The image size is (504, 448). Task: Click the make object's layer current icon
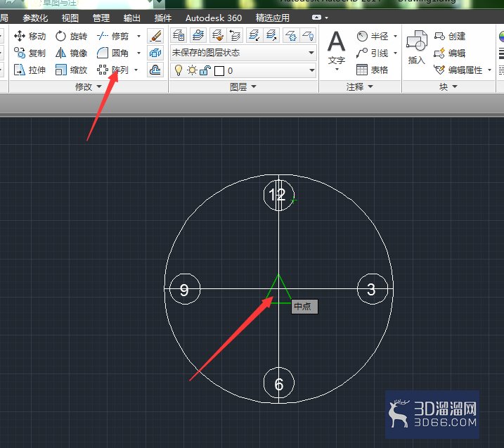click(x=198, y=35)
